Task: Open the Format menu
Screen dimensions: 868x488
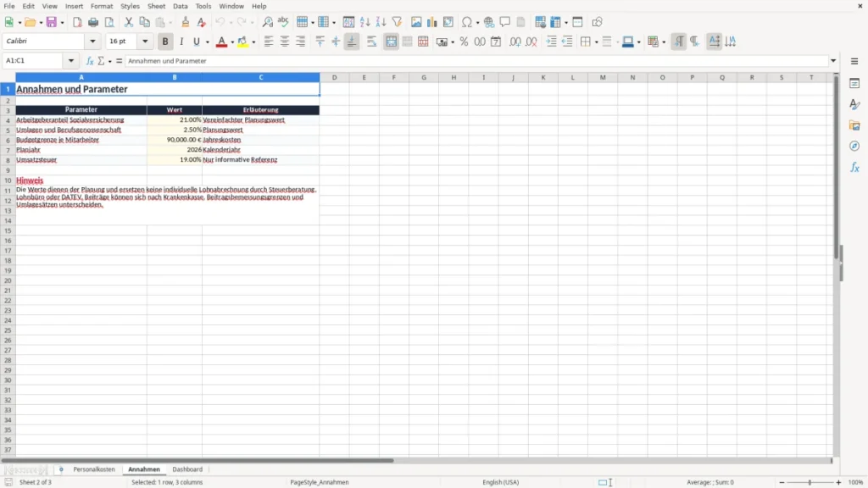Action: [x=102, y=6]
